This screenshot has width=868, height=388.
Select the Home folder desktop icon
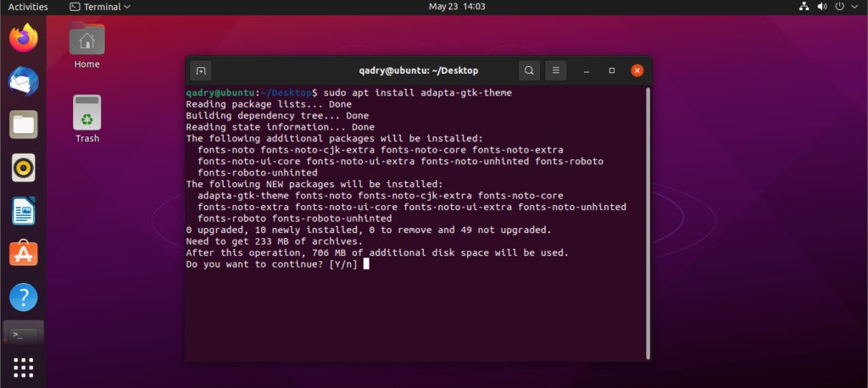87,46
